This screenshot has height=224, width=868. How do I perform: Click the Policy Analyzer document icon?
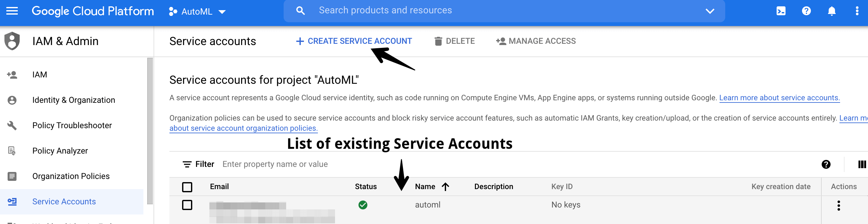coord(12,151)
